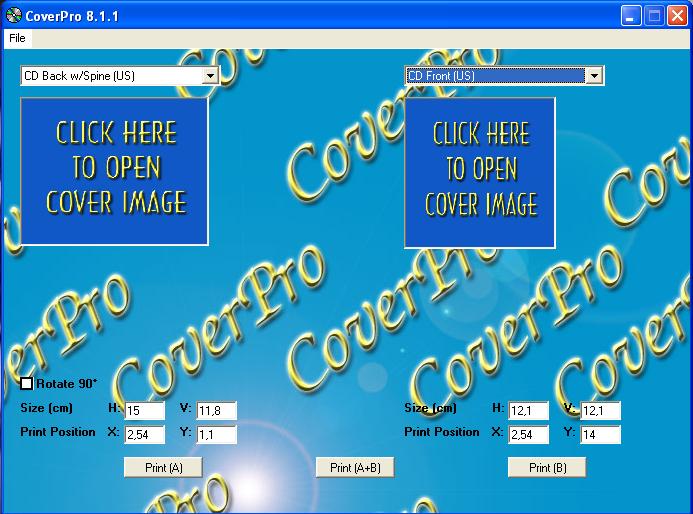Click the left X print position field 2,54

145,434
